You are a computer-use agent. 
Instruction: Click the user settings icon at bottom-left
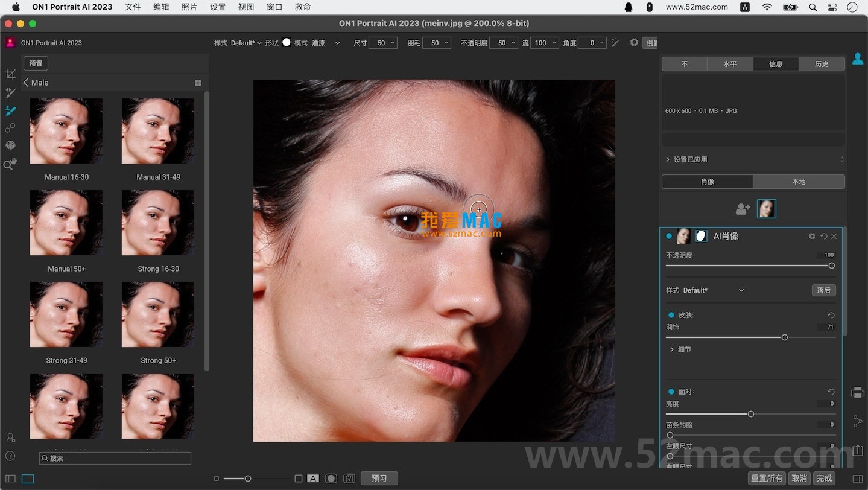10,437
